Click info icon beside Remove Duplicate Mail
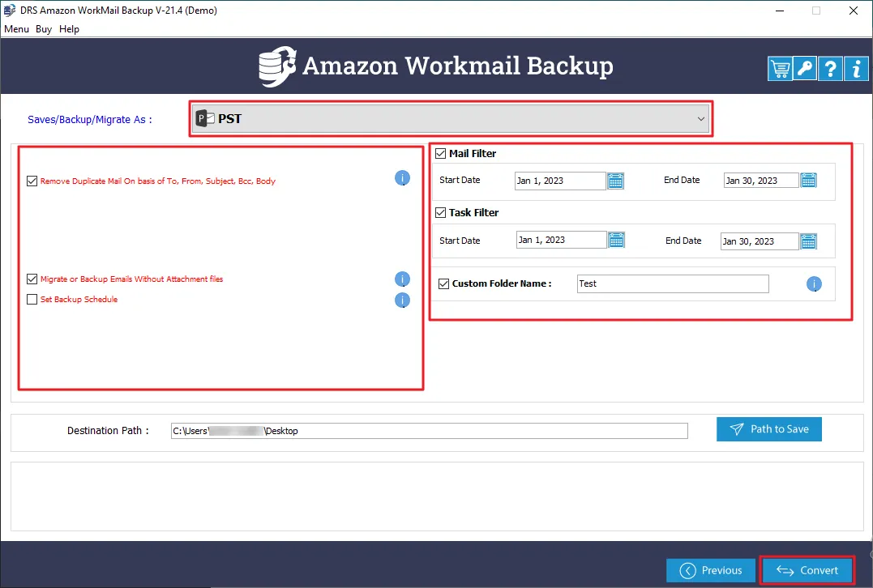873x588 pixels. point(403,178)
